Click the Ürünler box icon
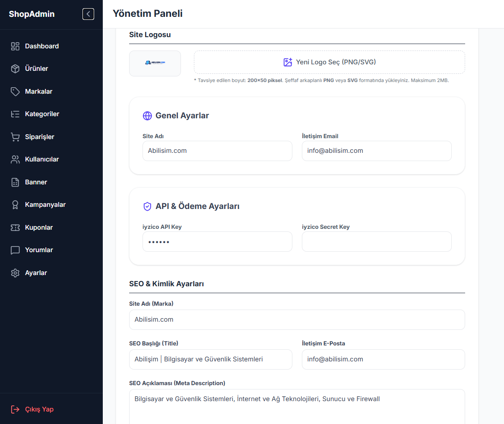504x424 pixels. (x=15, y=69)
